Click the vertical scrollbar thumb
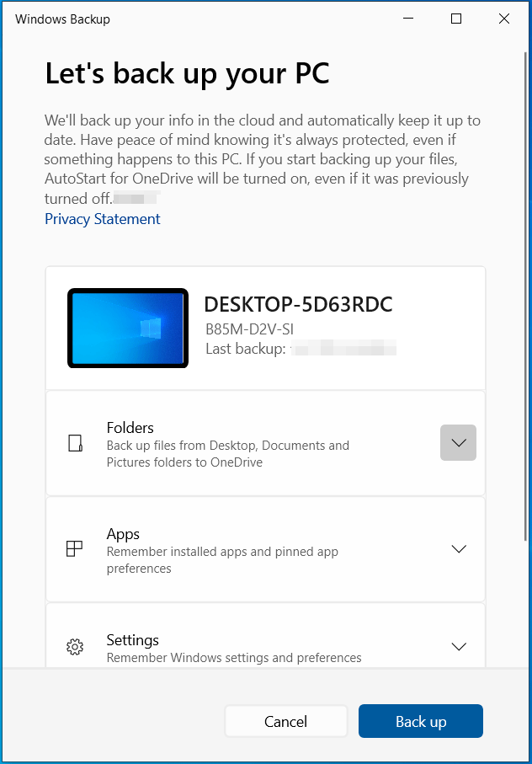 click(x=525, y=296)
